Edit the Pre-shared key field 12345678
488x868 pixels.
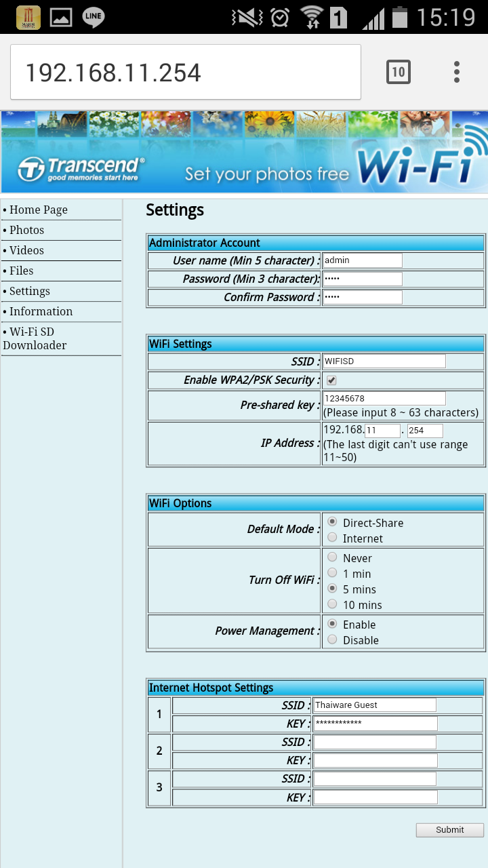[x=384, y=398]
